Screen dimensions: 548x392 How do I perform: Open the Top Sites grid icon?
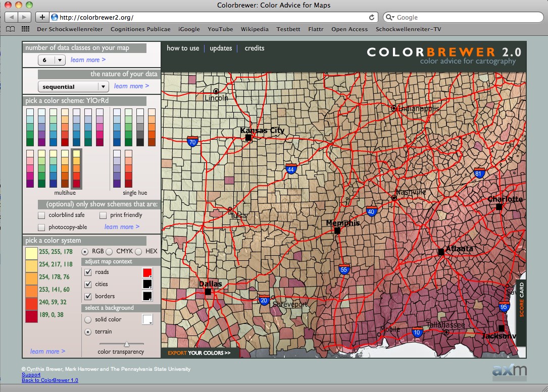click(x=25, y=29)
